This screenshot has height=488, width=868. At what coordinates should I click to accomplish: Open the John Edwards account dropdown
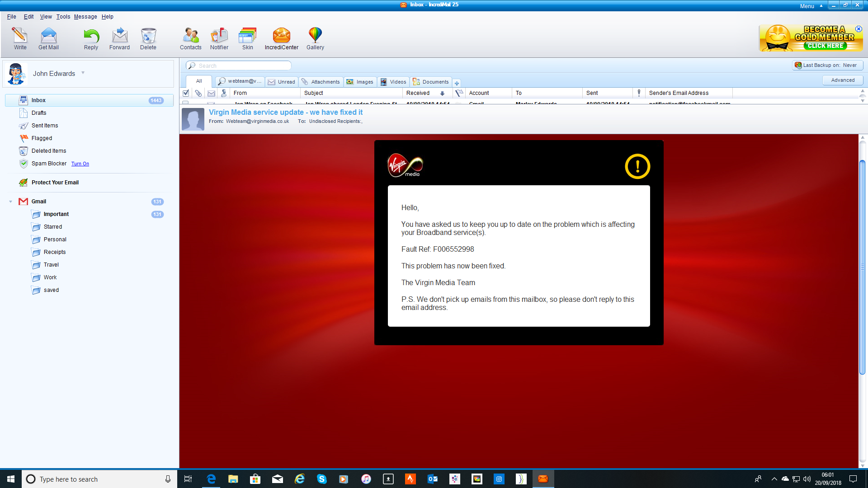83,73
